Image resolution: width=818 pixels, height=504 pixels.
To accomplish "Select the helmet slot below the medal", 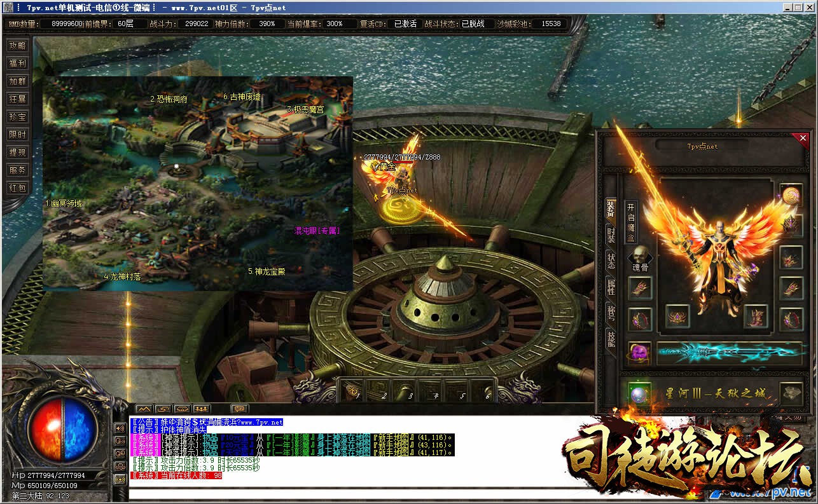I will 791,226.
